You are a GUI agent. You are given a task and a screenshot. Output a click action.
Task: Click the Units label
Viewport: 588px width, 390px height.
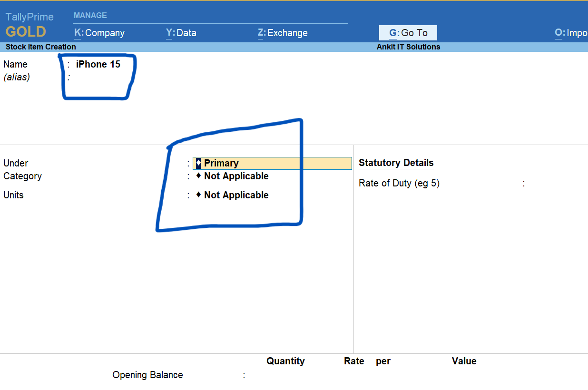click(13, 195)
